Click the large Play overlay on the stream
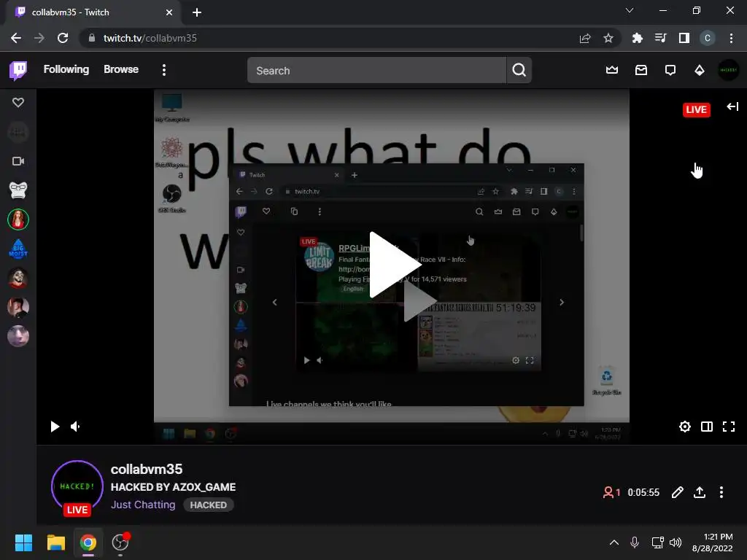Viewport: 747px width, 560px height. pos(395,265)
